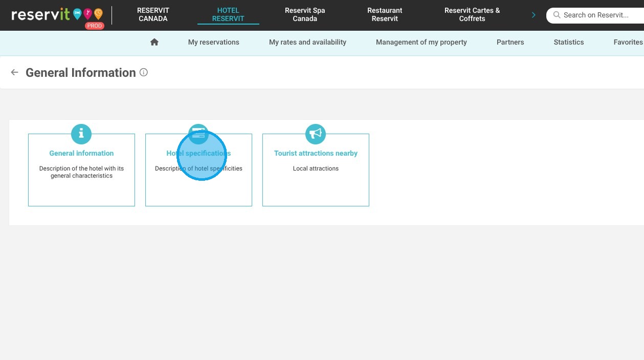
Task: Show more products with right chevron
Action: point(534,15)
